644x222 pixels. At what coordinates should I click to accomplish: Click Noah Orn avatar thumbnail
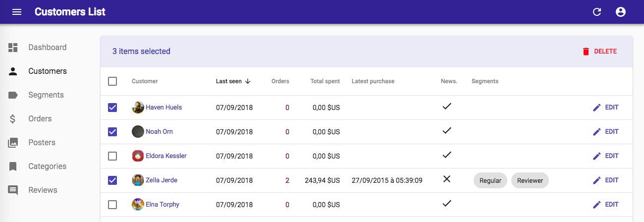[138, 132]
